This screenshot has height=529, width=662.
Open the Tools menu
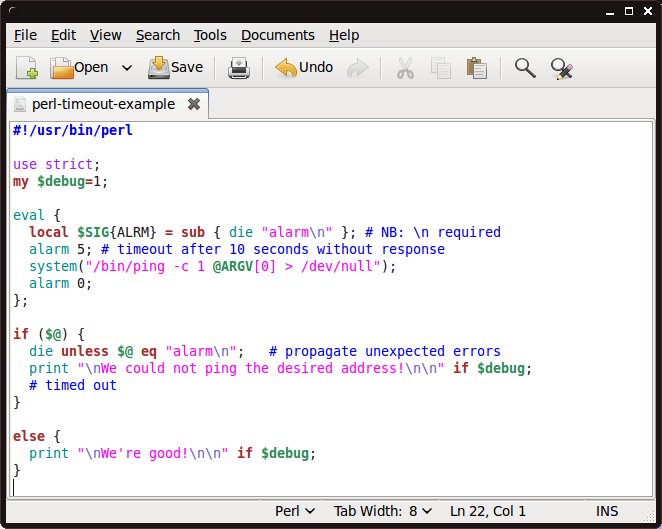click(210, 35)
